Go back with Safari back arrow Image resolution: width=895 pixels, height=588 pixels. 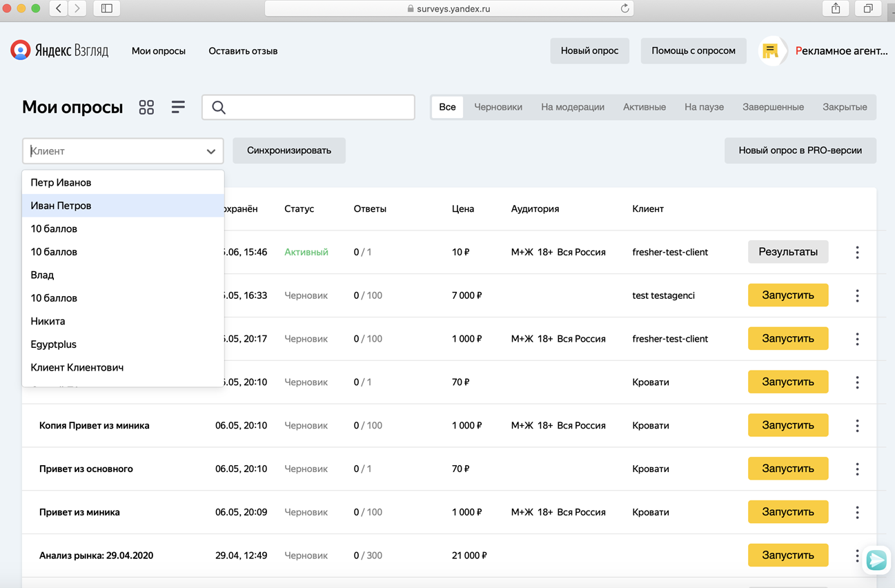tap(59, 8)
